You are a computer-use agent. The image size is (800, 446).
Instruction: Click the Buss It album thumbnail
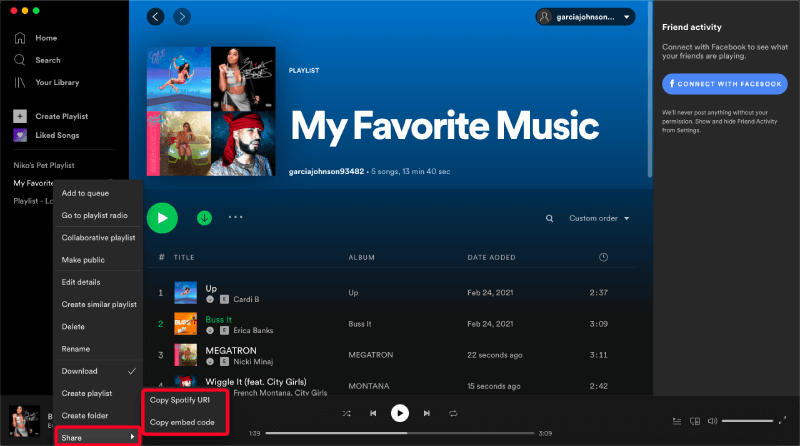tap(185, 324)
